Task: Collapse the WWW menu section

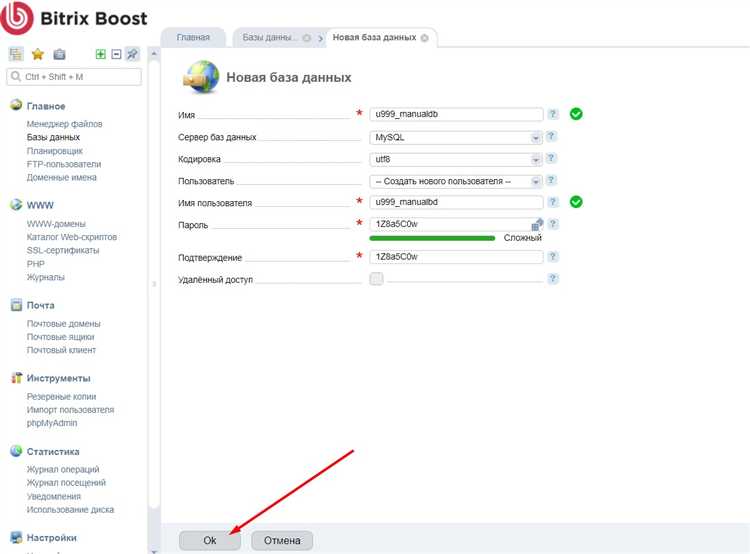Action: pos(40,205)
